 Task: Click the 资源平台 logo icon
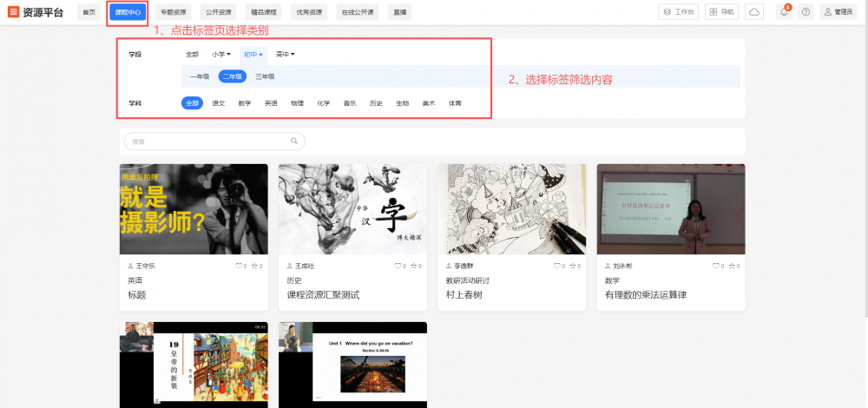click(x=14, y=12)
